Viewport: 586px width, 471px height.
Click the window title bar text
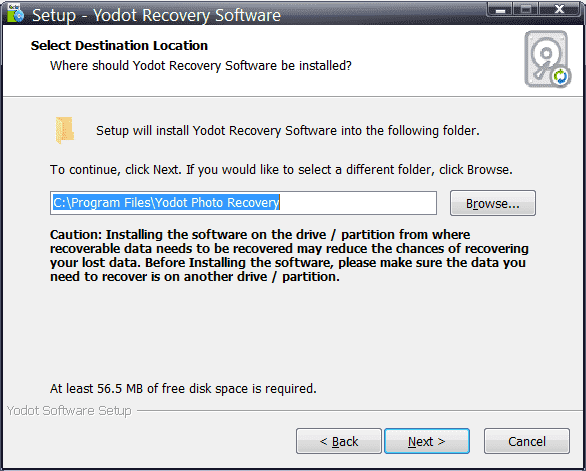[156, 15]
